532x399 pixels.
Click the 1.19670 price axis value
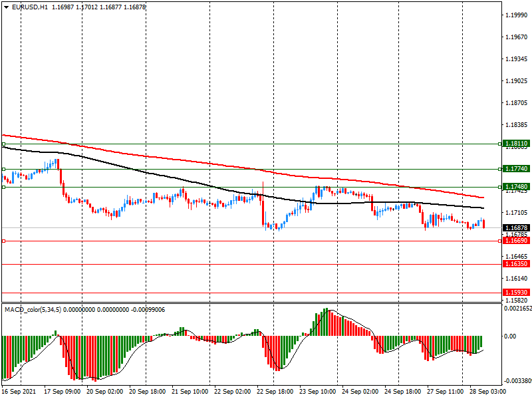(517, 37)
